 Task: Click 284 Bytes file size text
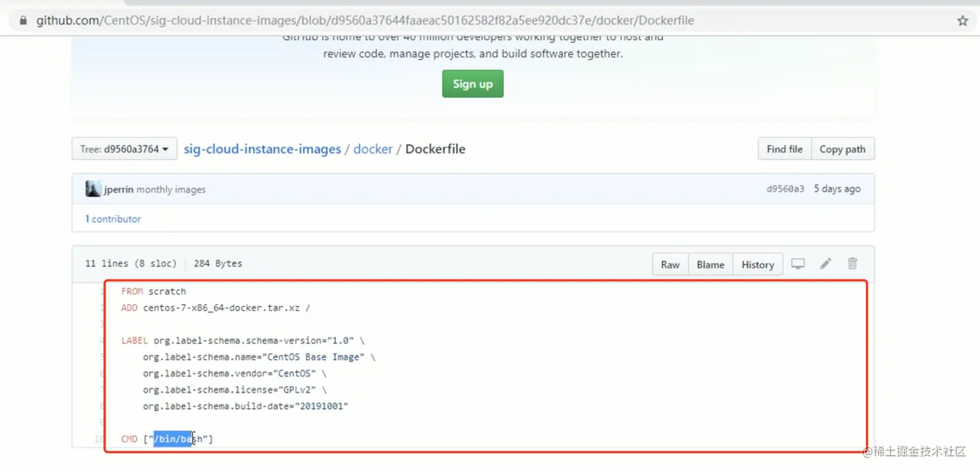[218, 263]
